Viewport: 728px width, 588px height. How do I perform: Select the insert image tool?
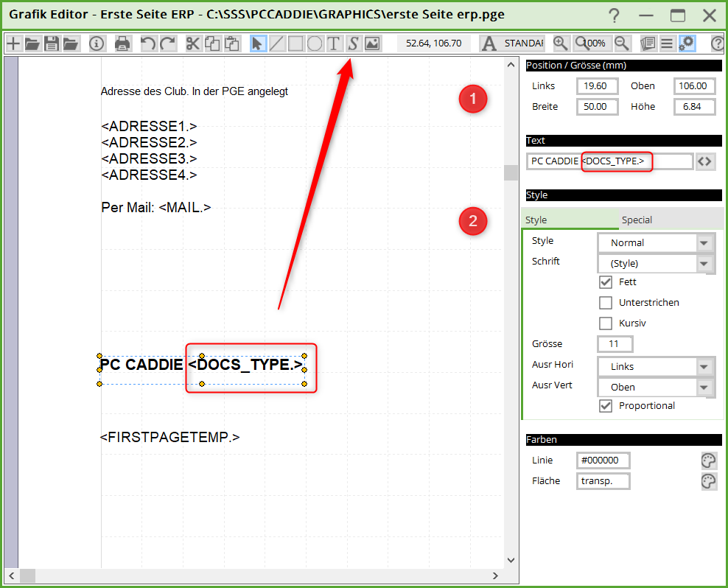(x=372, y=43)
